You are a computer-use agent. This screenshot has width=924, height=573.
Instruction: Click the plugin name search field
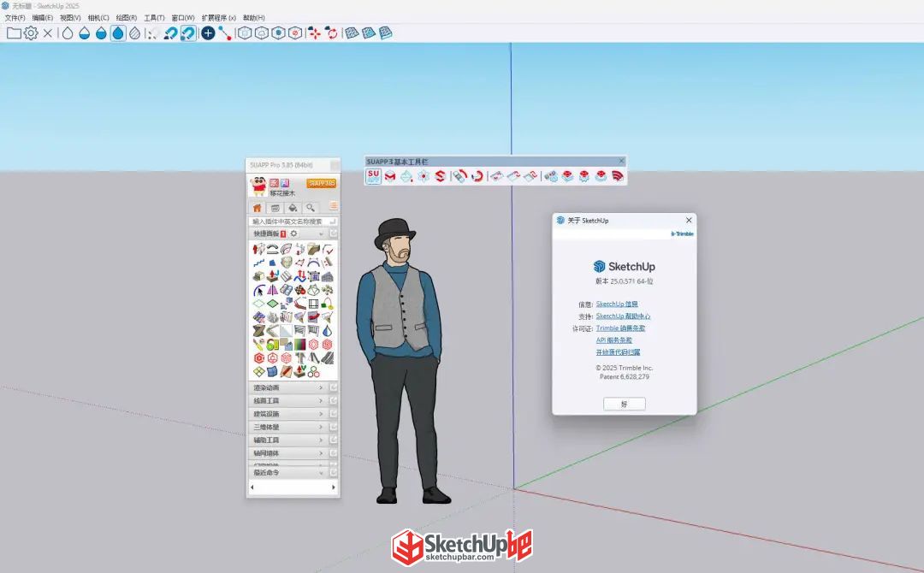click(293, 222)
